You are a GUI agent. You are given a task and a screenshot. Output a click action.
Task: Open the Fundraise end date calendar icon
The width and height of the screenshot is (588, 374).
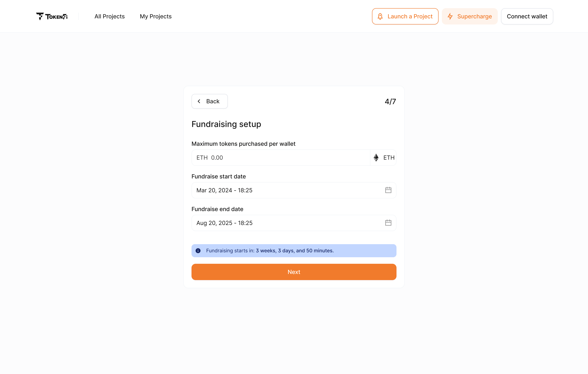point(388,223)
